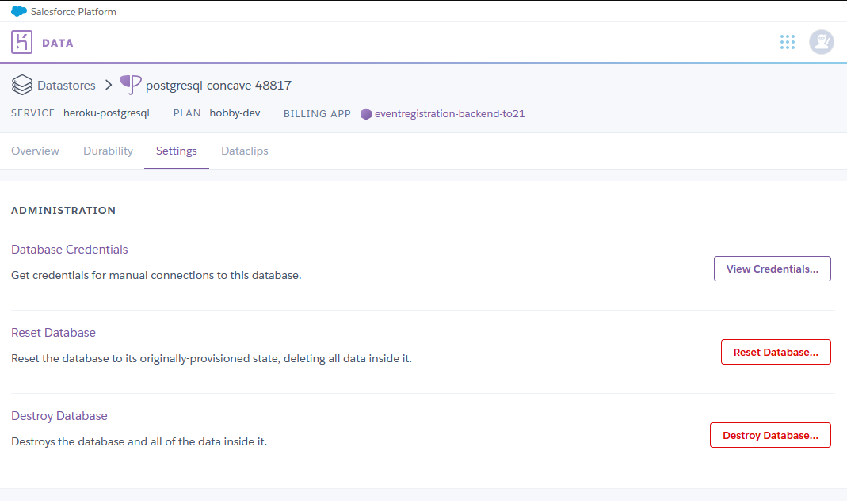Navigate to the Datastores breadcrumb link
The image size is (847, 504).
[x=66, y=85]
